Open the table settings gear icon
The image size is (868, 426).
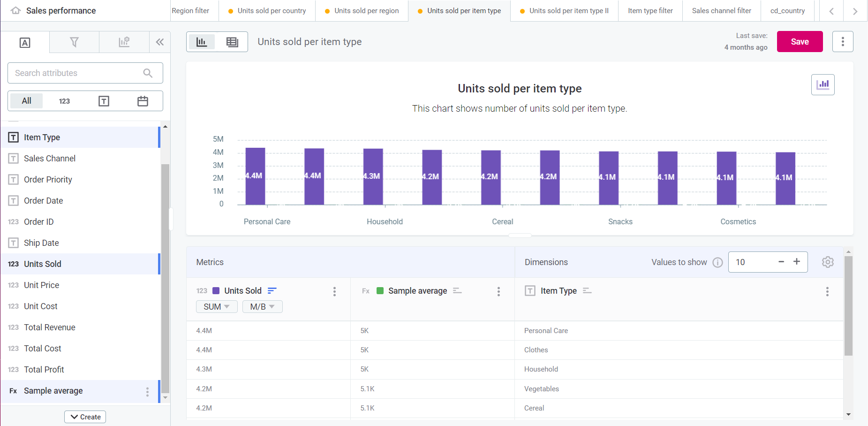point(828,262)
